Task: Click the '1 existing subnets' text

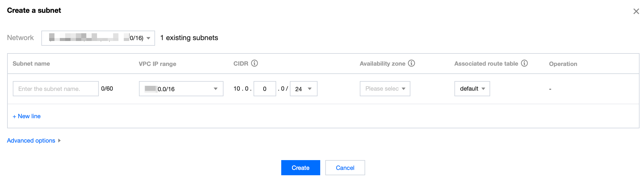Action: pyautogui.click(x=189, y=38)
